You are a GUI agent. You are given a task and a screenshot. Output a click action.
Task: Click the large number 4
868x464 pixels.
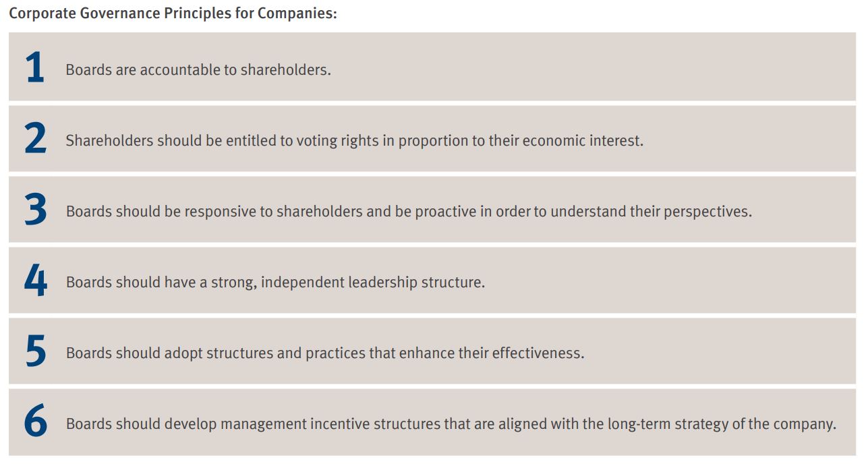(x=36, y=281)
